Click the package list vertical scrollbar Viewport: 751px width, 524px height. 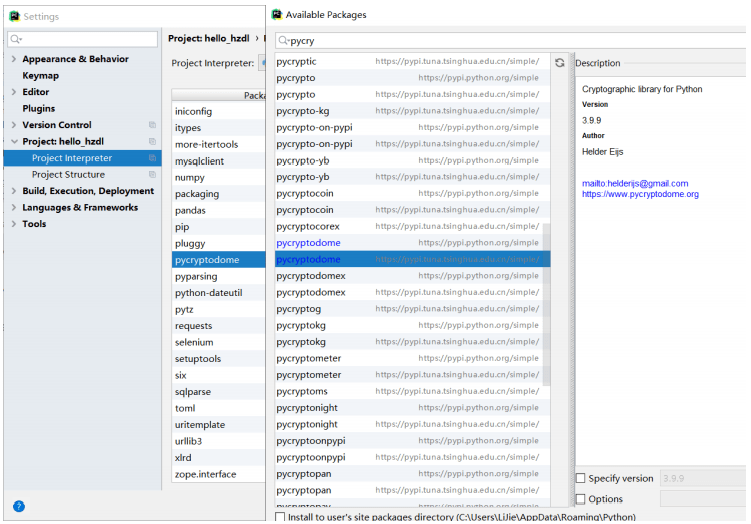[545, 300]
